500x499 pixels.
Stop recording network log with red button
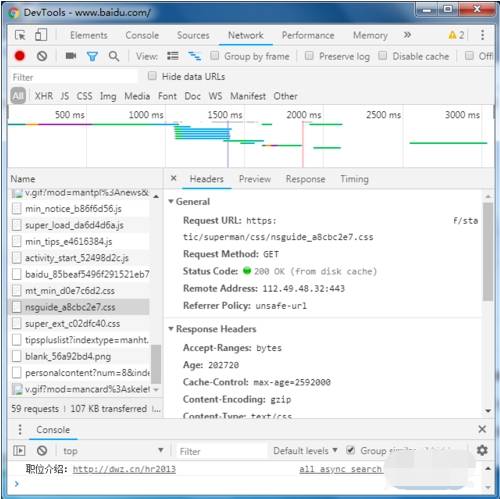(20, 56)
